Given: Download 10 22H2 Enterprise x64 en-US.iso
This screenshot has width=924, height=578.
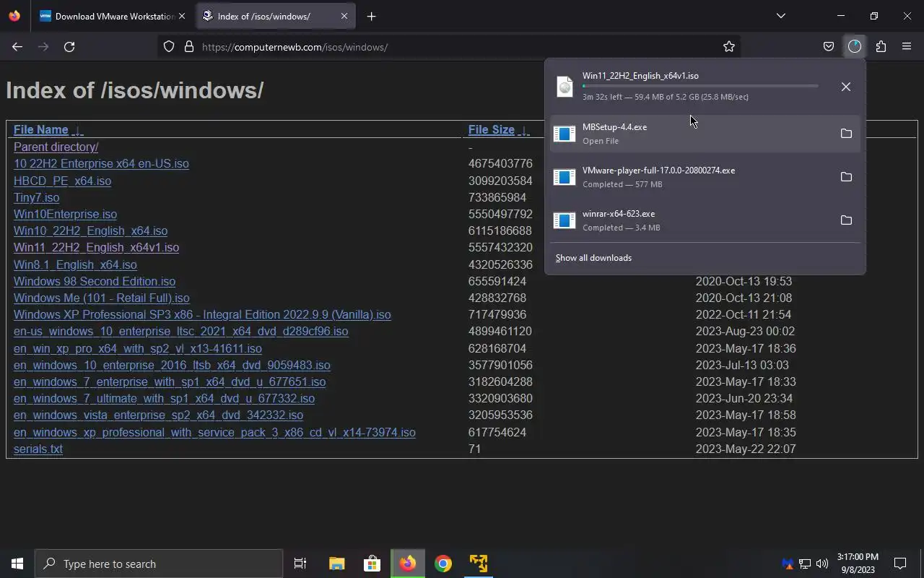Looking at the screenshot, I should [x=101, y=164].
